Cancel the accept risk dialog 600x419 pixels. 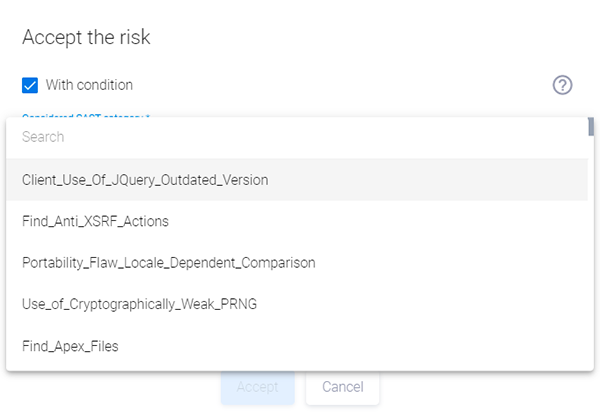click(x=342, y=387)
